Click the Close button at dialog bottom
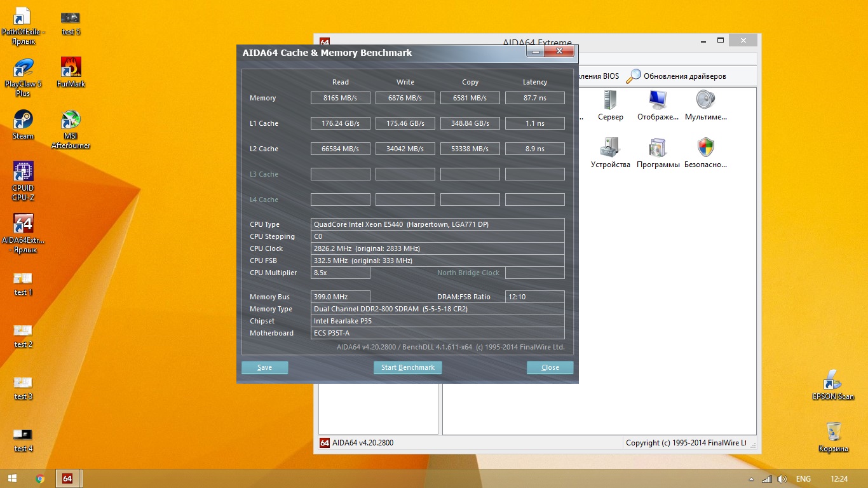The height and width of the screenshot is (488, 868). [x=550, y=367]
